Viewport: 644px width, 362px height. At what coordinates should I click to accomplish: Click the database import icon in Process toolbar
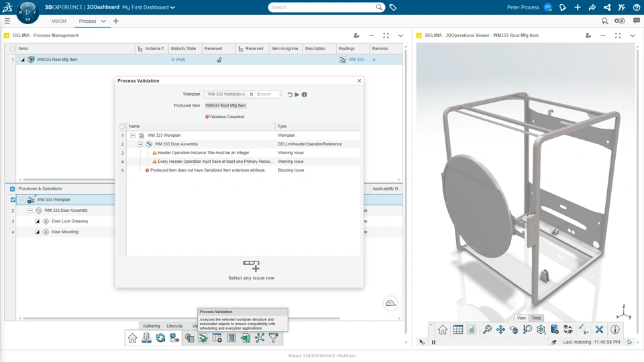(x=146, y=338)
